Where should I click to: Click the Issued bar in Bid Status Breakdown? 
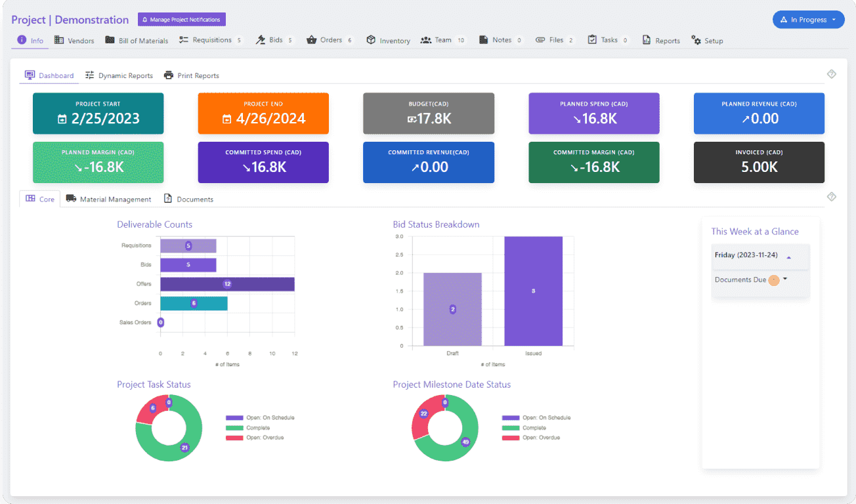[533, 291]
